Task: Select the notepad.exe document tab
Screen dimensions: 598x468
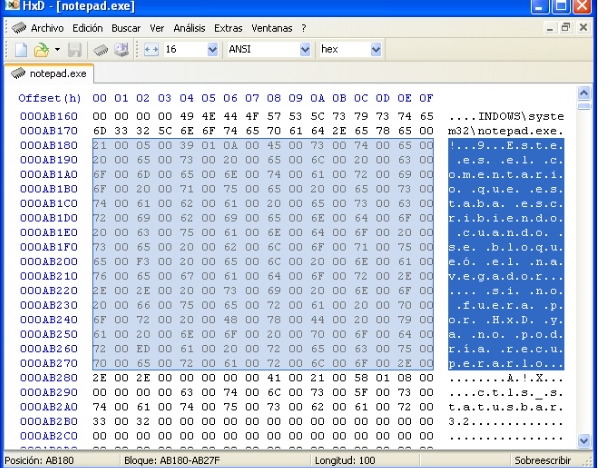Action: click(x=49, y=73)
